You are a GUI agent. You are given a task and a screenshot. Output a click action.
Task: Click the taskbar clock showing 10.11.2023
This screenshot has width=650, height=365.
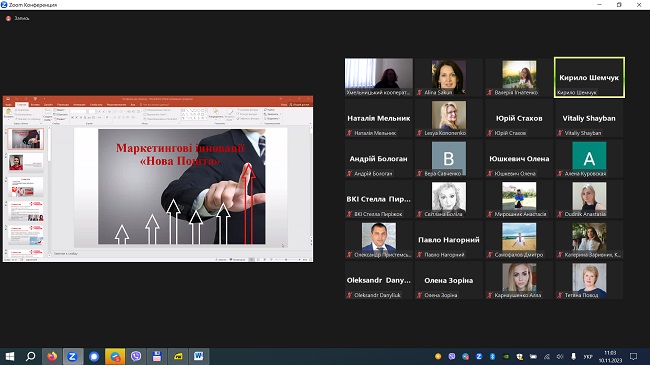pyautogui.click(x=610, y=357)
